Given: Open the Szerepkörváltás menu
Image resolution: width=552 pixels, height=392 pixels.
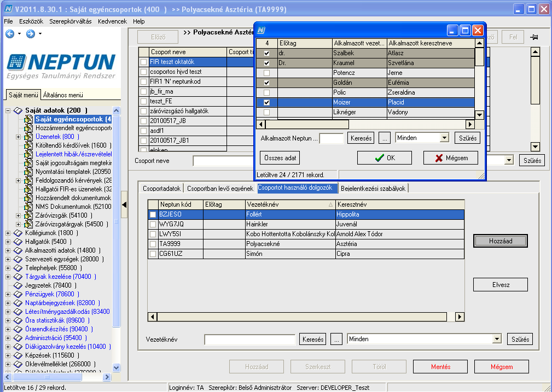Looking at the screenshot, I should pos(71,21).
